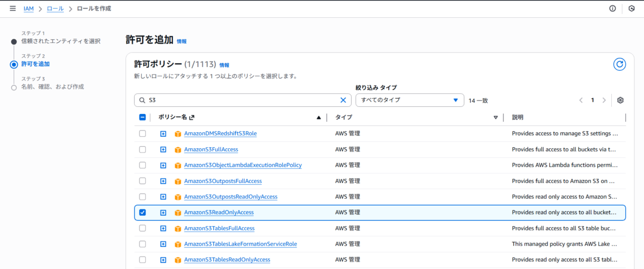This screenshot has height=269, width=644.
Task: Click the '14 一致' match count text
Action: 478,100
